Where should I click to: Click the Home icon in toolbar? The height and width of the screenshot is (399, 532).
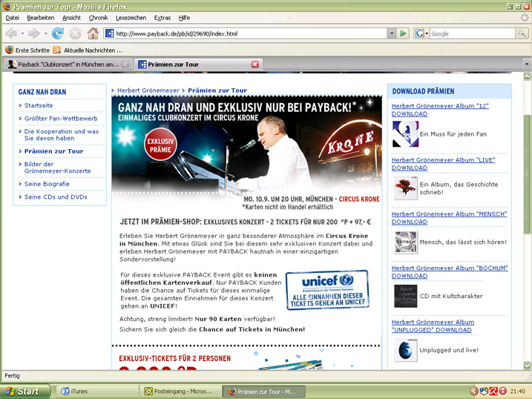click(93, 33)
